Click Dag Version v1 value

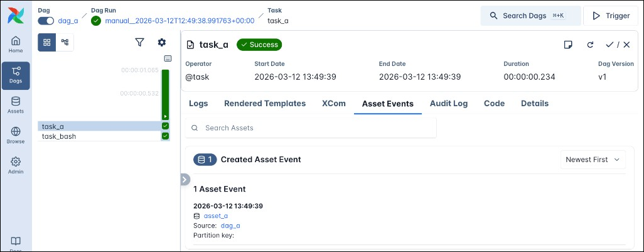click(x=603, y=77)
